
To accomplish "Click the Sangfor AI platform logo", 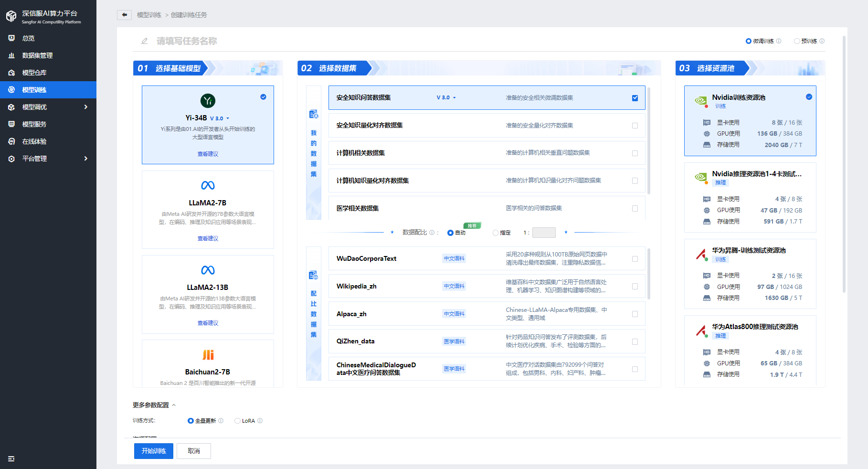I will (11, 17).
